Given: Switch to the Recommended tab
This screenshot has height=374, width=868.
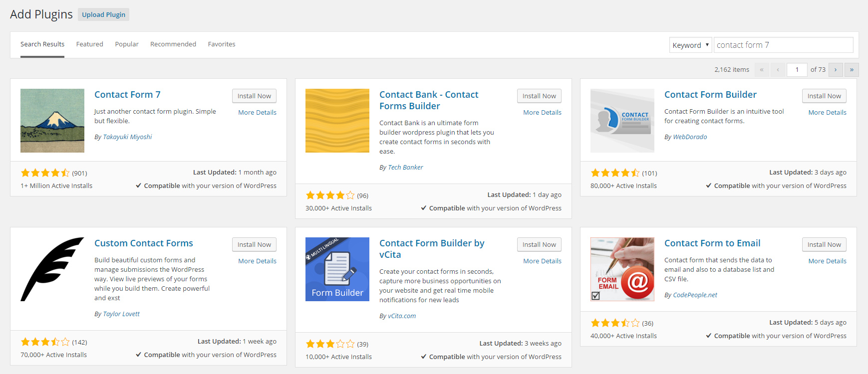Looking at the screenshot, I should [173, 44].
